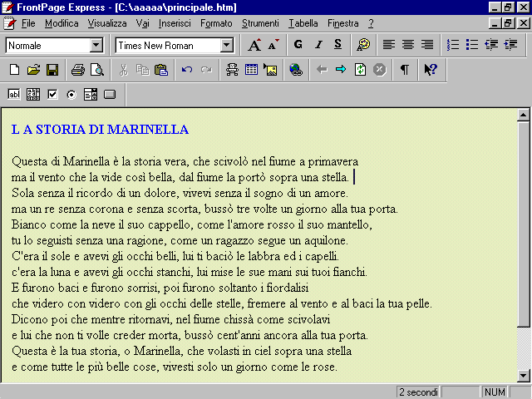This screenshot has width=532, height=399.
Task: Open the Formato menu
Action: [x=216, y=23]
